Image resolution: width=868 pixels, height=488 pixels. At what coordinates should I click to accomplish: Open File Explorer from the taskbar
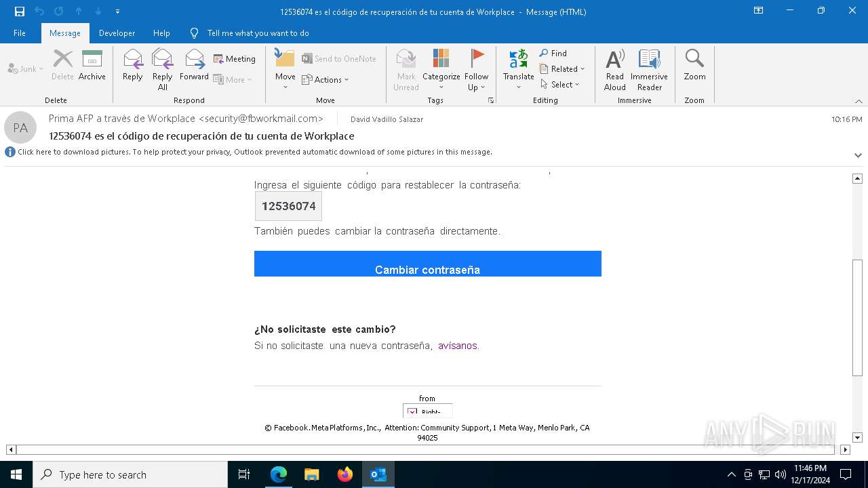(x=312, y=474)
